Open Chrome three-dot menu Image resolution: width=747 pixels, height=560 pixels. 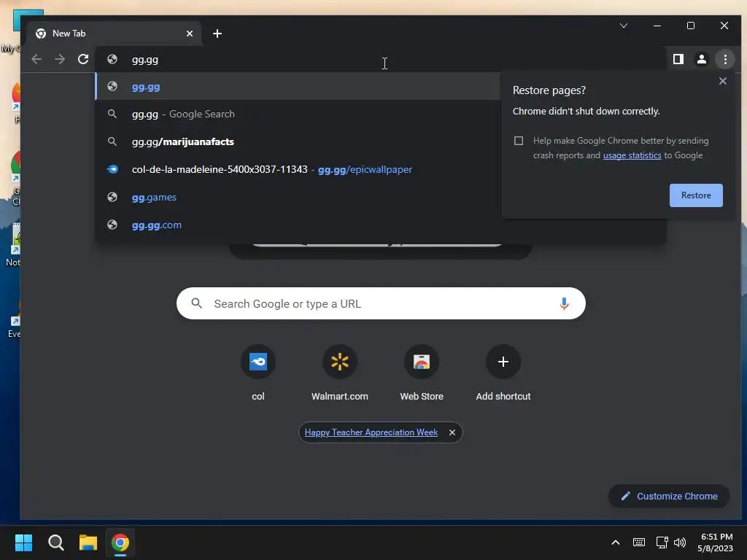click(x=725, y=59)
